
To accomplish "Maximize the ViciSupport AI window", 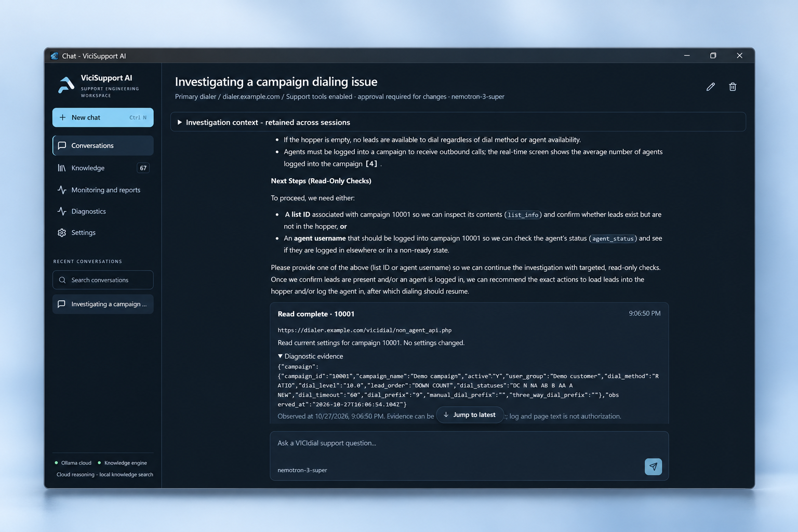I will point(713,56).
